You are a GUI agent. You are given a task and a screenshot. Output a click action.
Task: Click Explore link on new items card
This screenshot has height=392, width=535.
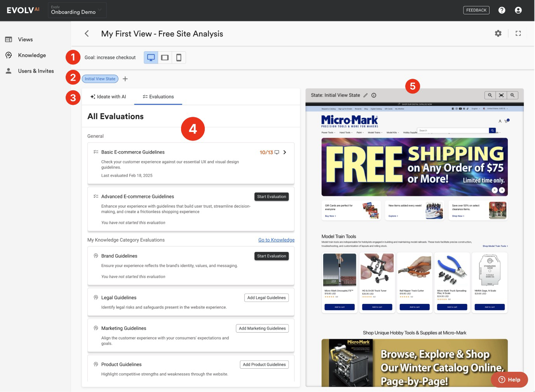coord(393,216)
